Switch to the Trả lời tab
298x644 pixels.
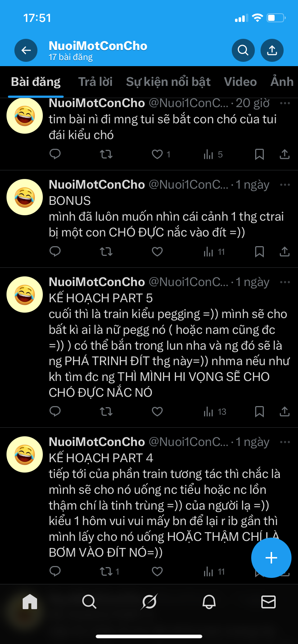click(x=95, y=82)
